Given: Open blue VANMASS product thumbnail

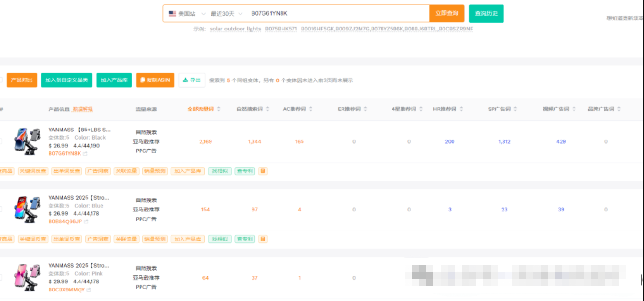Looking at the screenshot, I should 27,210.
